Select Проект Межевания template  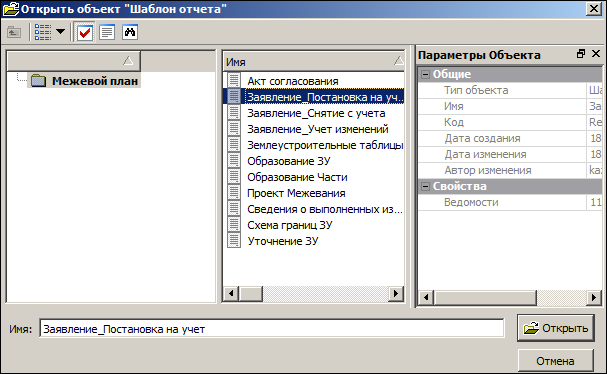click(296, 193)
